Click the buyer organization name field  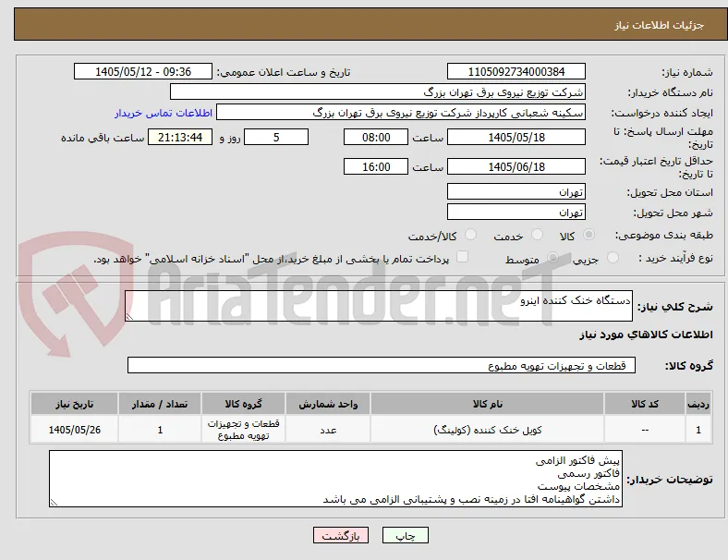[378, 91]
